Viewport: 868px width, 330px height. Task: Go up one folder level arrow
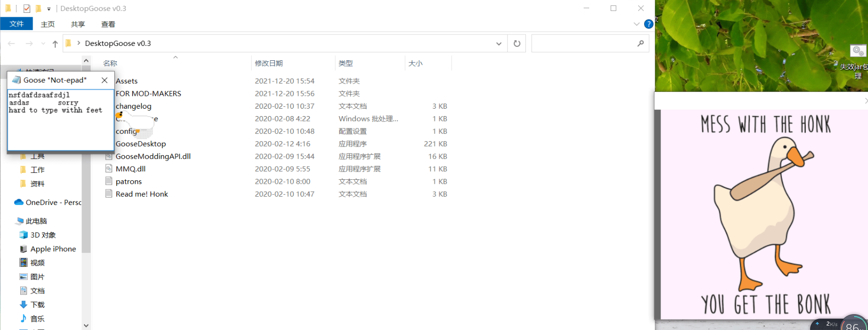tap(55, 43)
